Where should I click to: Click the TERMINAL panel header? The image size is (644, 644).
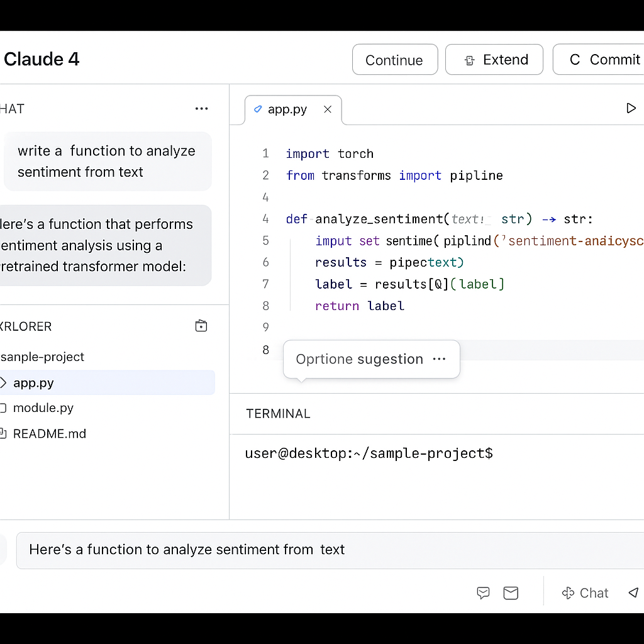tap(278, 414)
